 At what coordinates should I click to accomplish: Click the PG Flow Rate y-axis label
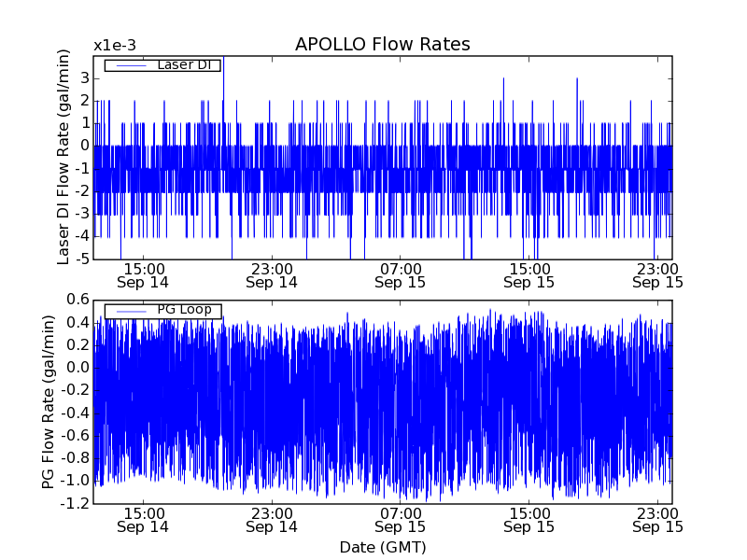(48, 401)
